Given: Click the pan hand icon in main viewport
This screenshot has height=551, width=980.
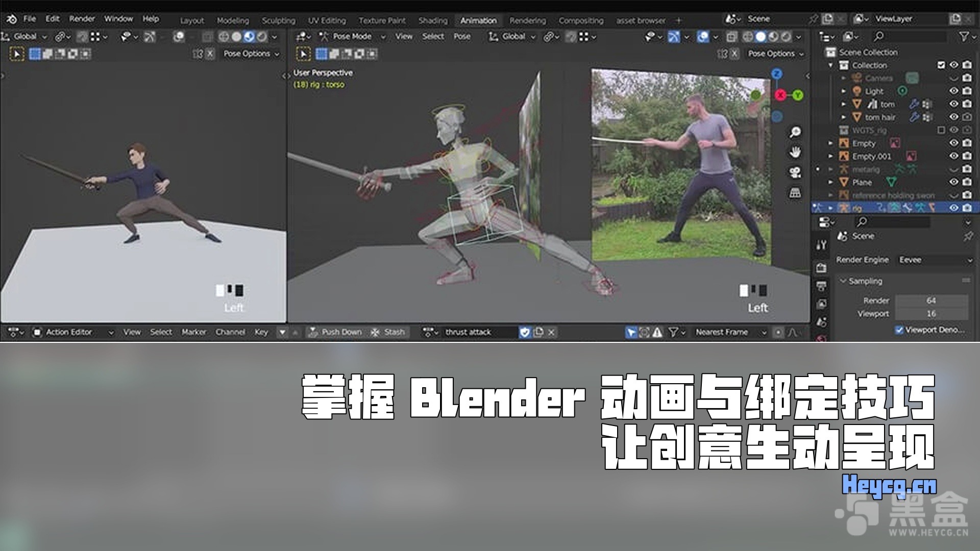Looking at the screenshot, I should [x=795, y=152].
